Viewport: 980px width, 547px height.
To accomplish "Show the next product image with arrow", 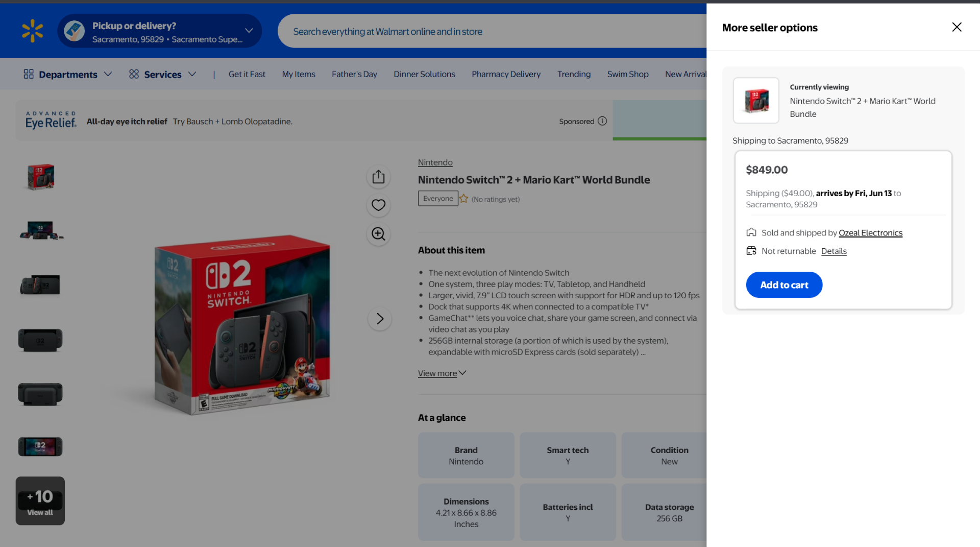I will click(x=380, y=319).
